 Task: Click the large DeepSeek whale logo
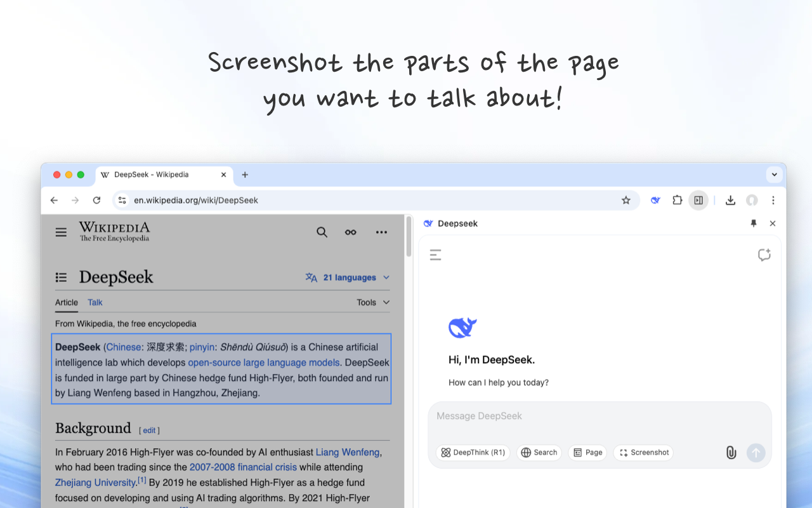463,328
